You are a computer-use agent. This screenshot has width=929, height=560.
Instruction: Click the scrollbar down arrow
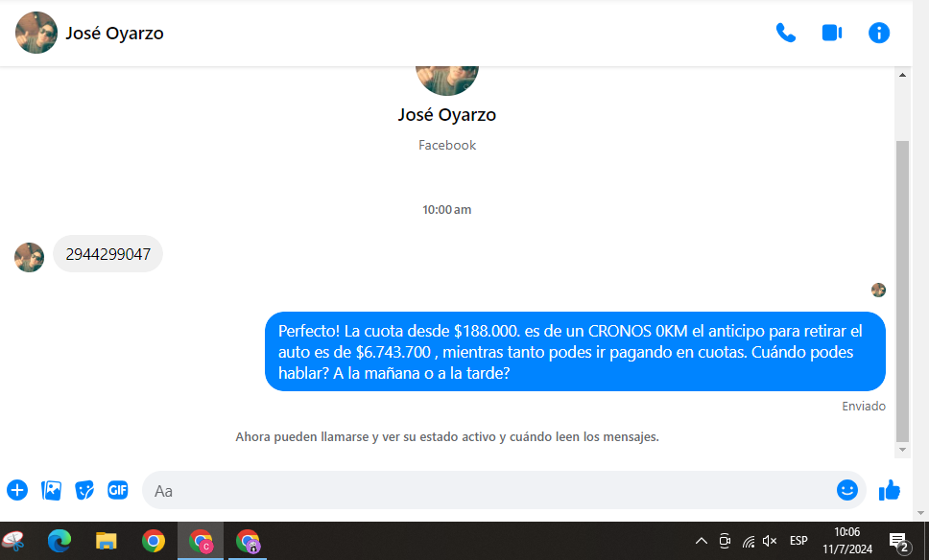(x=902, y=450)
